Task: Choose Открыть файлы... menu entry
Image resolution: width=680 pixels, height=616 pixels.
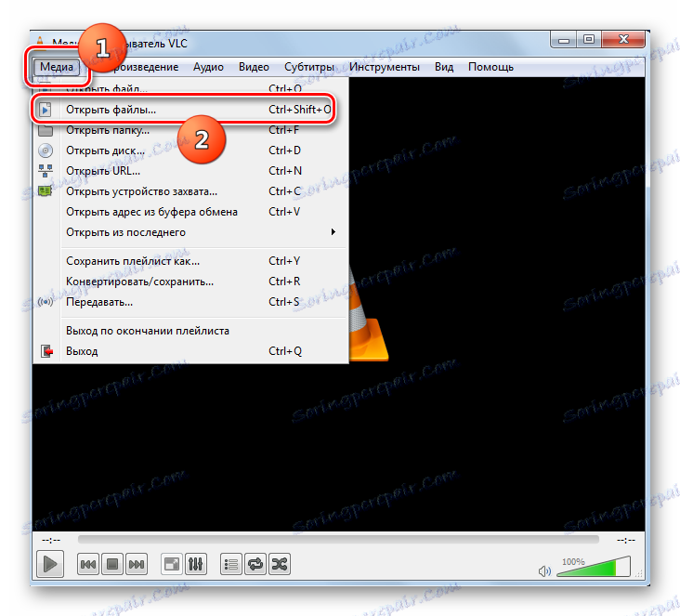Action: [x=190, y=110]
